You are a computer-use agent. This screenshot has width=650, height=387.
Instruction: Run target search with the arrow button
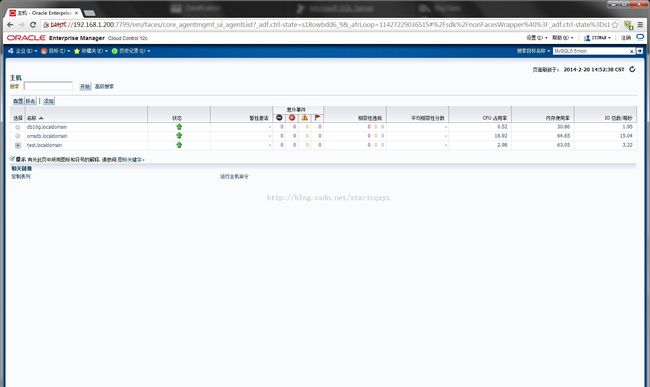(x=640, y=51)
